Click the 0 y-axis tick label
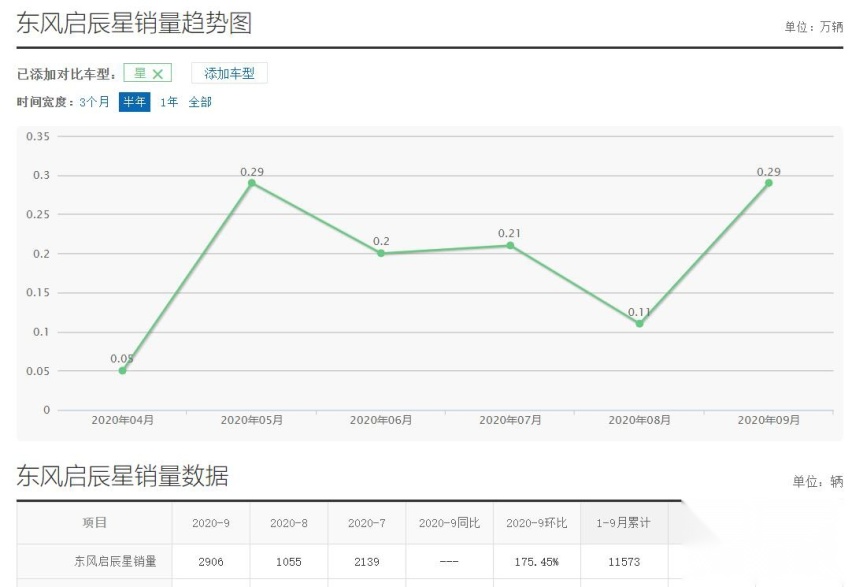 pyautogui.click(x=47, y=410)
